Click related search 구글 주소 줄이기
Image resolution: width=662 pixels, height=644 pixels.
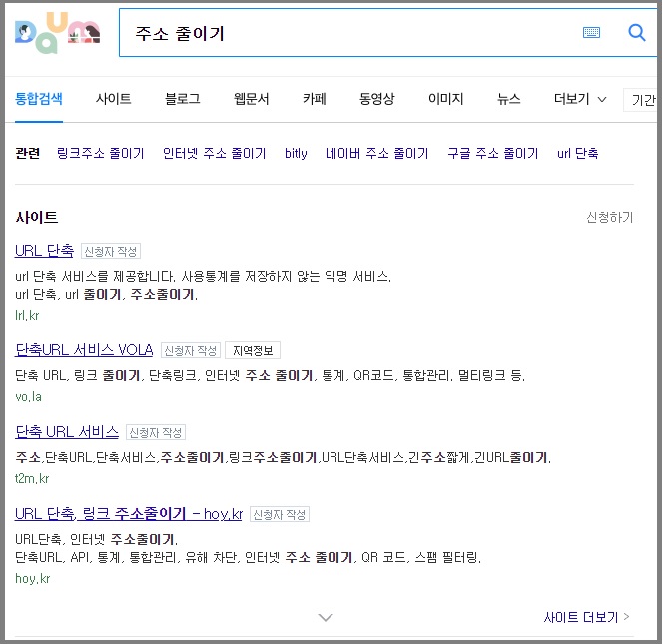[492, 153]
